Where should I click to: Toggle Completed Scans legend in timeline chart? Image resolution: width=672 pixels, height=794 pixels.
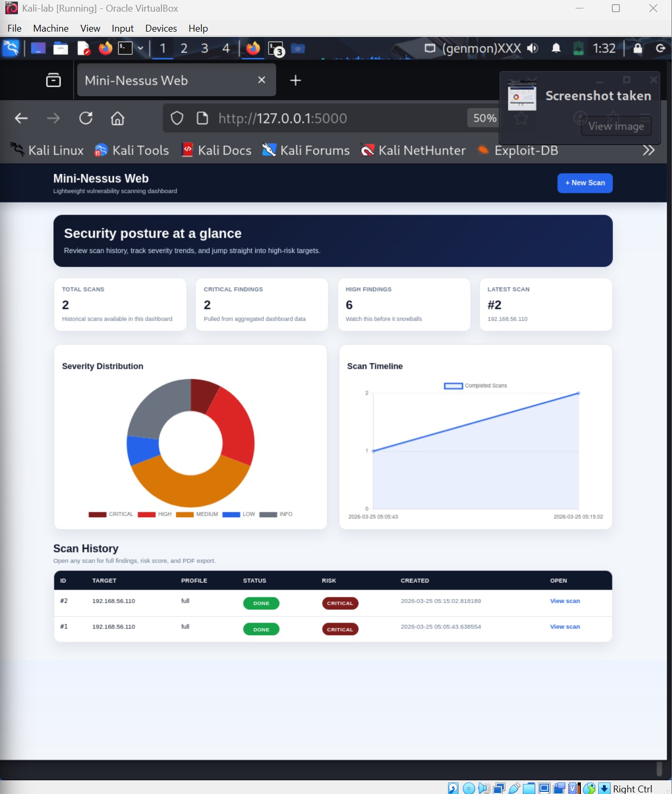pyautogui.click(x=475, y=386)
